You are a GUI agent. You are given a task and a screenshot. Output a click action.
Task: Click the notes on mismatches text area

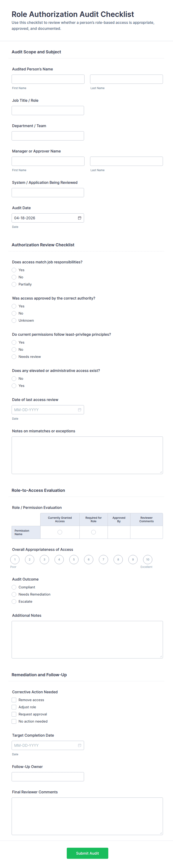coord(87,455)
